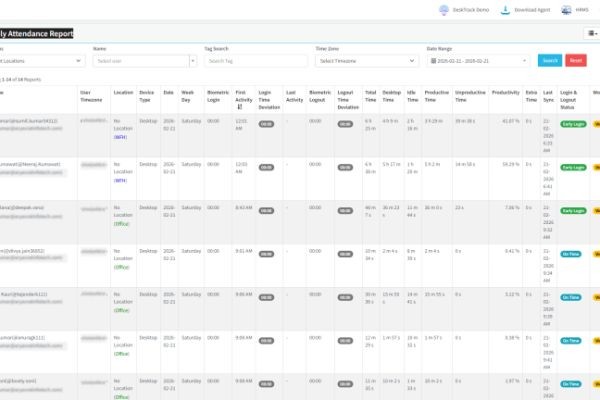Click the arrow beside Select user
This screenshot has width=600, height=400.
pos(193,61)
